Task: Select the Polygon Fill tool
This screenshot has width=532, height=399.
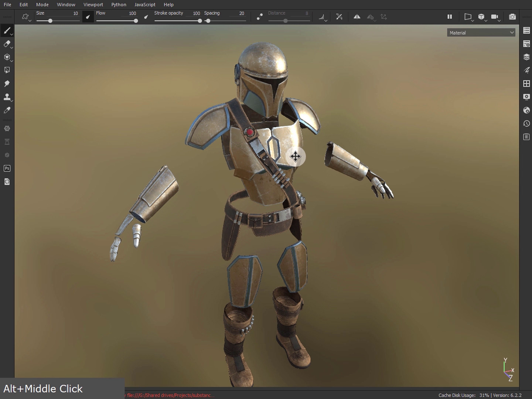Action: point(7,70)
